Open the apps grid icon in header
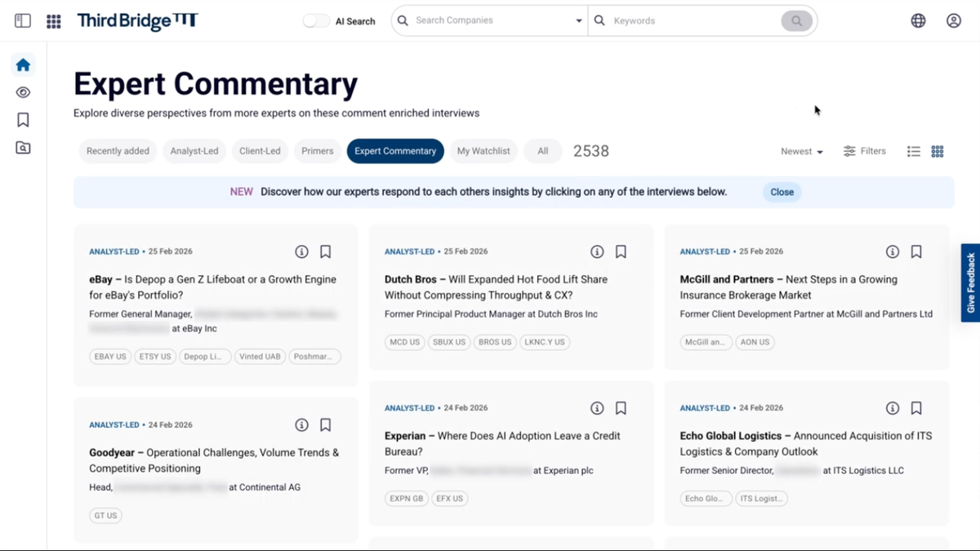The height and width of the screenshot is (551, 980). point(53,20)
